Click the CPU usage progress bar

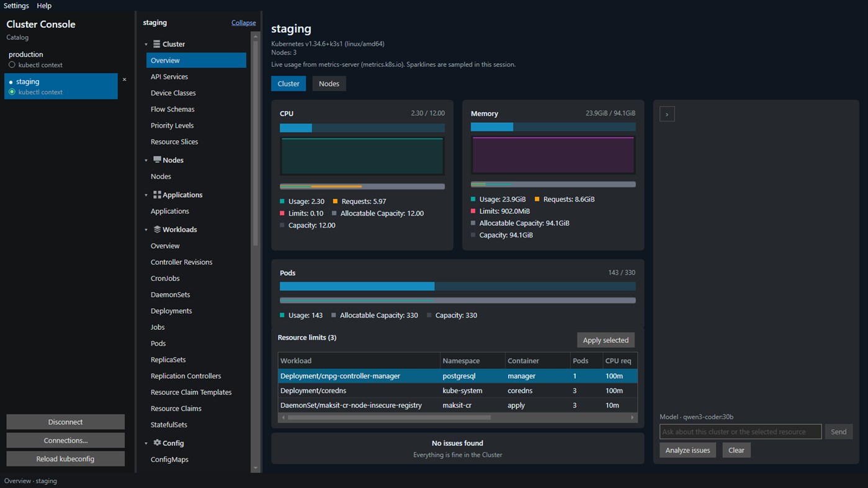click(x=362, y=128)
